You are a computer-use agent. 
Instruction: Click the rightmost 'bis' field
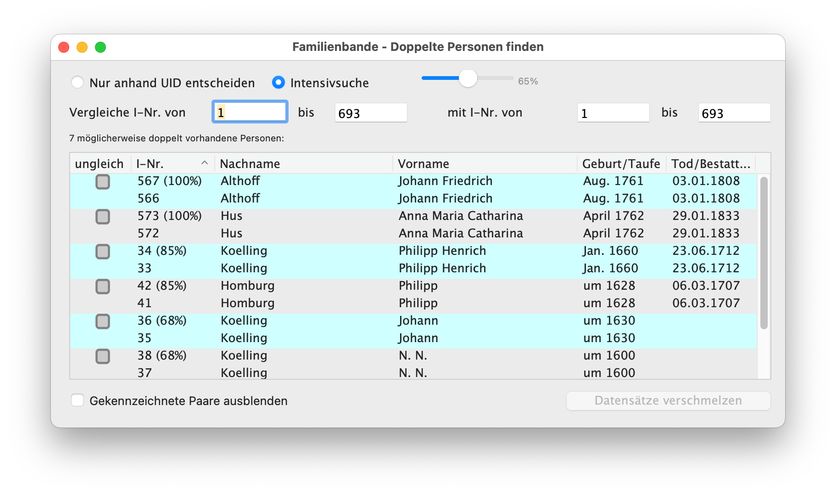[733, 113]
